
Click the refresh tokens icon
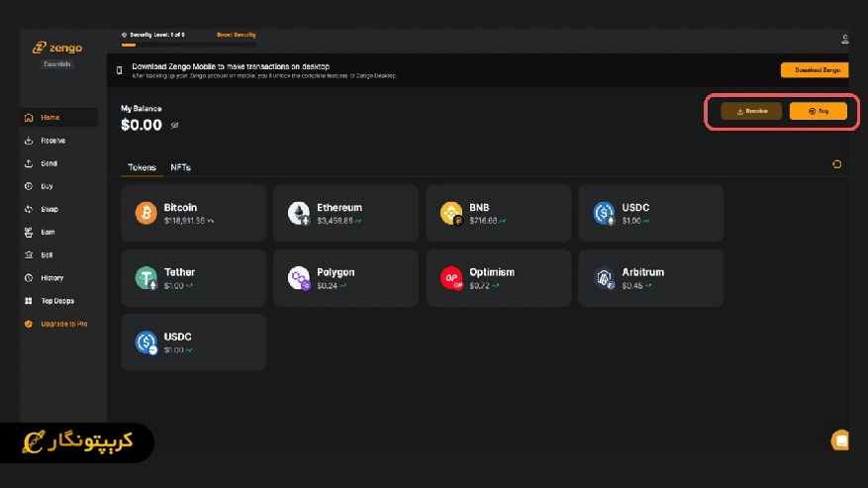(837, 164)
